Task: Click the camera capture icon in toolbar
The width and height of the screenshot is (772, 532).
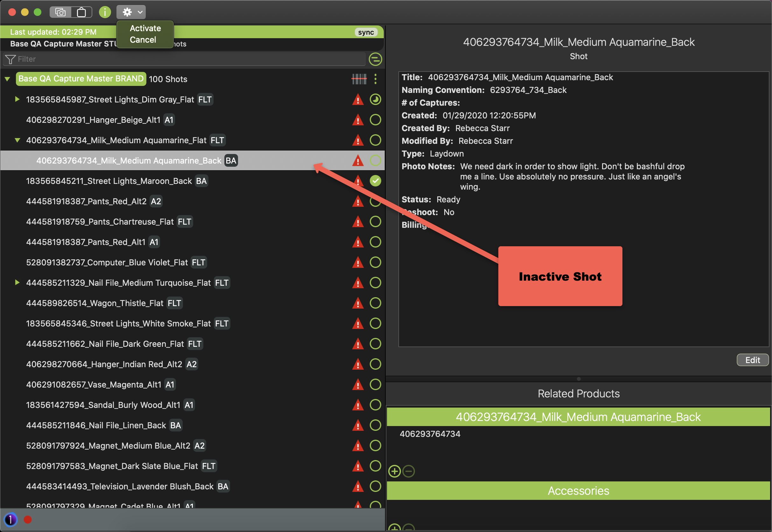Action: pyautogui.click(x=61, y=12)
